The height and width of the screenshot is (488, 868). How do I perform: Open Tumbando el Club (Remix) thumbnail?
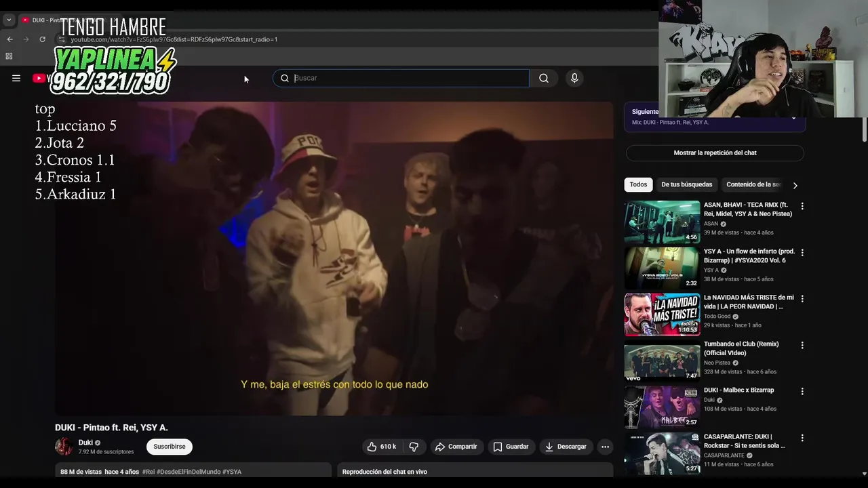click(x=662, y=361)
